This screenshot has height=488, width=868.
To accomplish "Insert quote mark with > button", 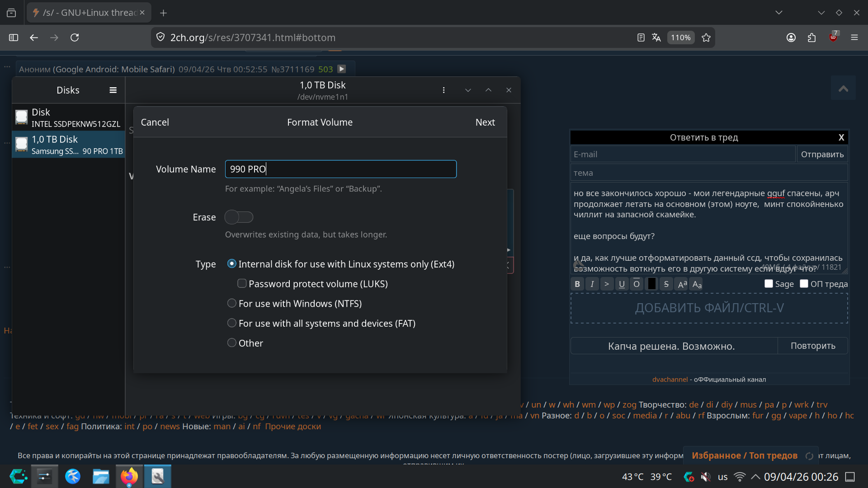I will (x=607, y=284).
